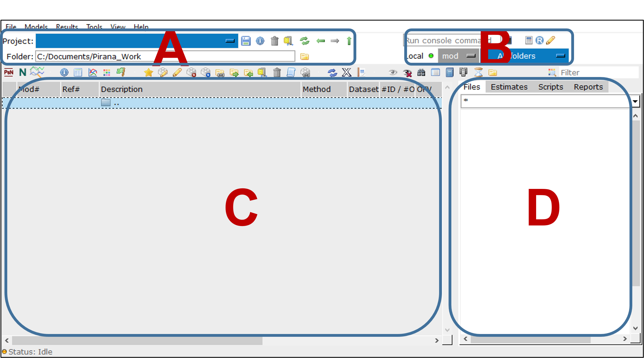The image size is (644, 358).
Task: Switch to the Scripts tab
Action: 551,87
